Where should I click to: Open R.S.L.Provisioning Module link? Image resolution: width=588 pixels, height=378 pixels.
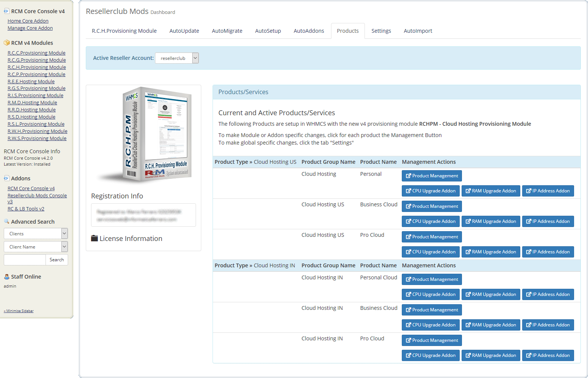coord(36,124)
